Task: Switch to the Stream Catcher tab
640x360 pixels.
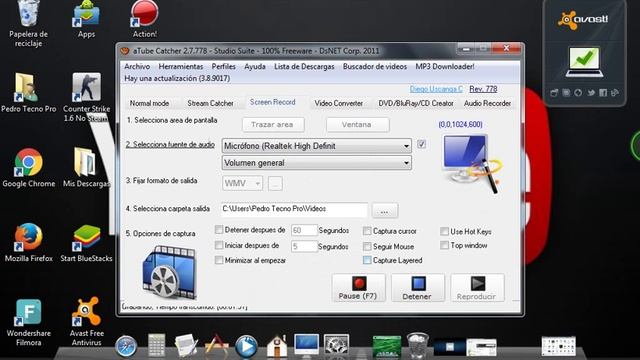Action: [210, 103]
